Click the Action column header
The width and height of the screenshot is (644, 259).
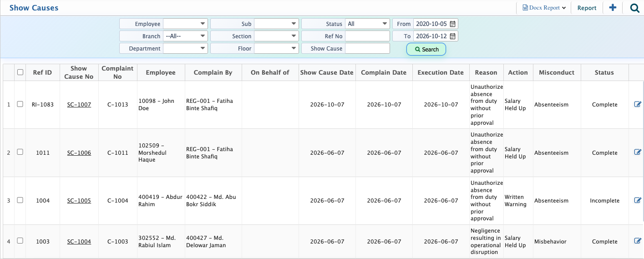518,72
